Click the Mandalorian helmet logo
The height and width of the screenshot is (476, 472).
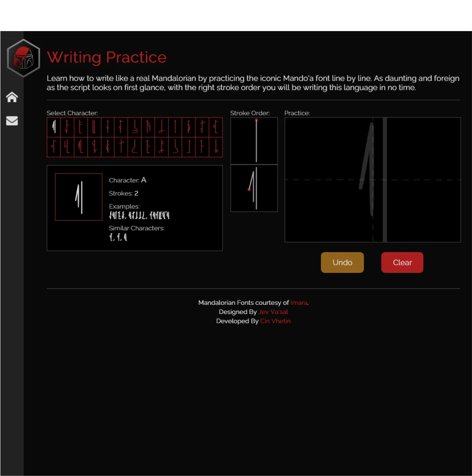pyautogui.click(x=23, y=58)
